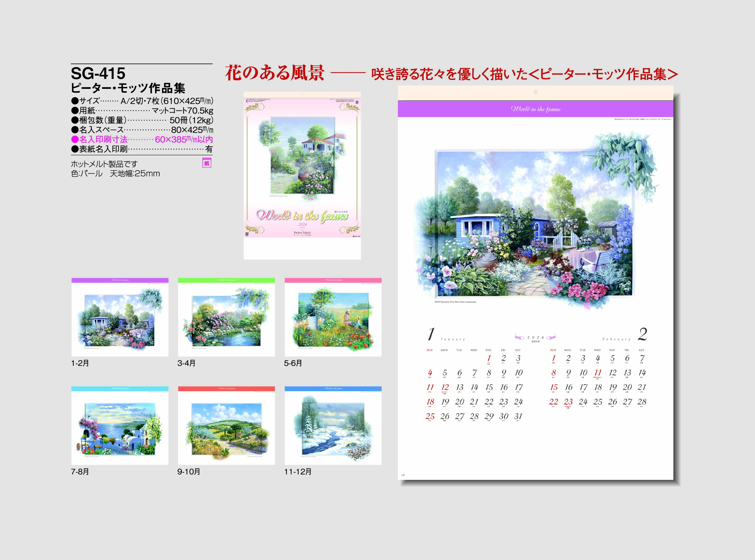Click the pink header bar on the 5-6月 page
Image resolution: width=755 pixels, height=560 pixels.
point(333,280)
